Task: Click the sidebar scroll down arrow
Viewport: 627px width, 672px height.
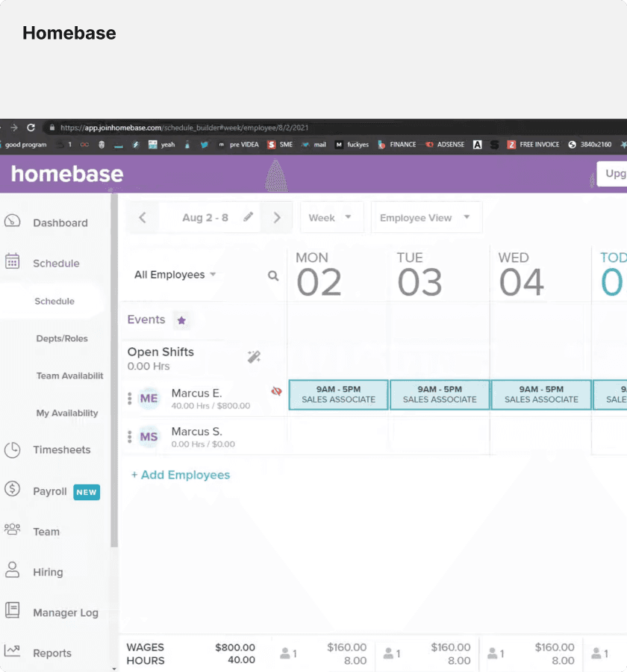Action: 114,668
